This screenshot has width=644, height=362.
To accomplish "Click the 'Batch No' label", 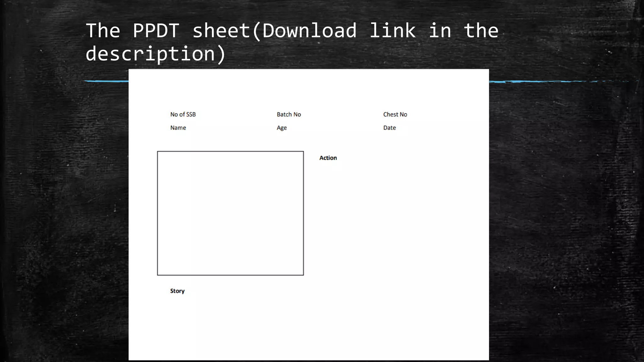I will coord(289,114).
